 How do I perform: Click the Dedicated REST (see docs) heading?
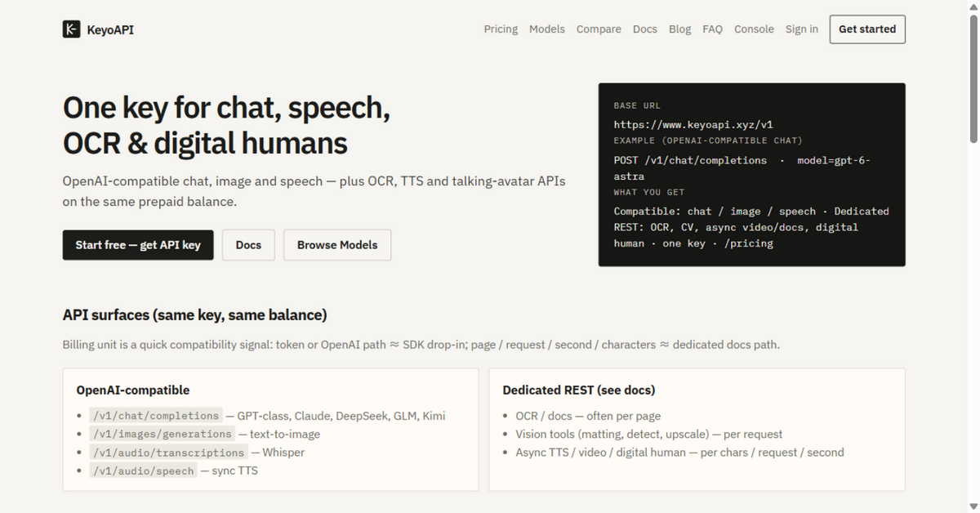[579, 390]
